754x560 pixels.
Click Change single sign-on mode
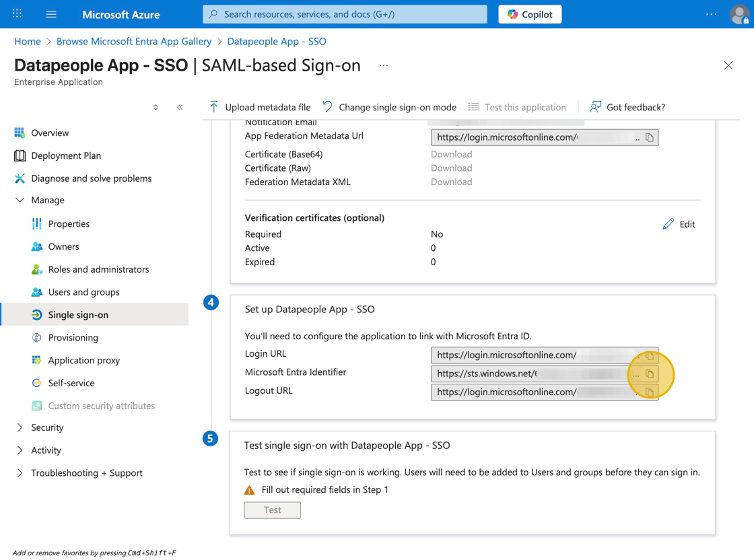click(390, 107)
